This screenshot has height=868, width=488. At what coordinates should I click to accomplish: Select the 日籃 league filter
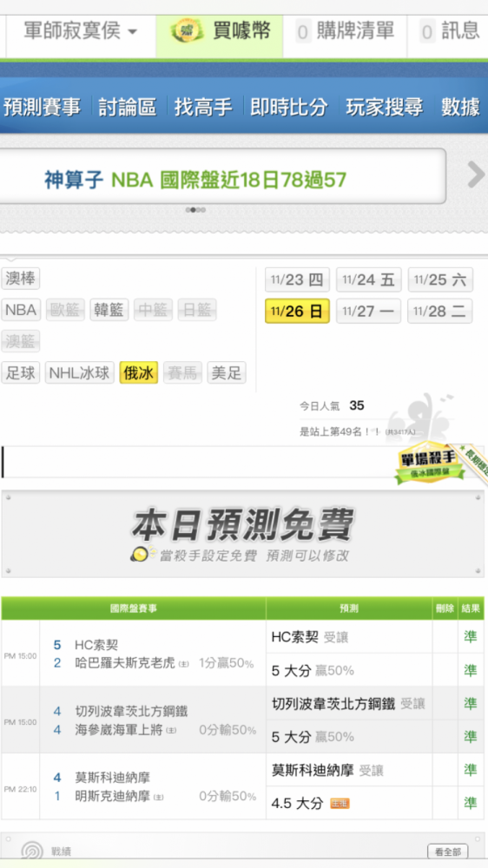197,310
